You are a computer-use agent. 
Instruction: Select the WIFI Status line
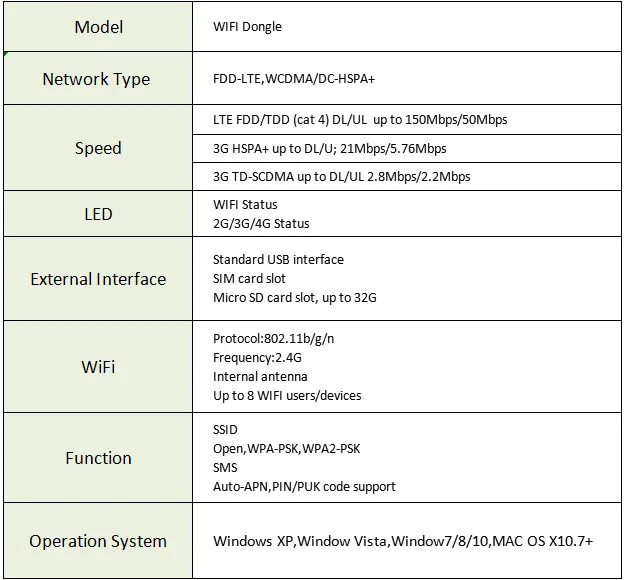click(x=245, y=204)
